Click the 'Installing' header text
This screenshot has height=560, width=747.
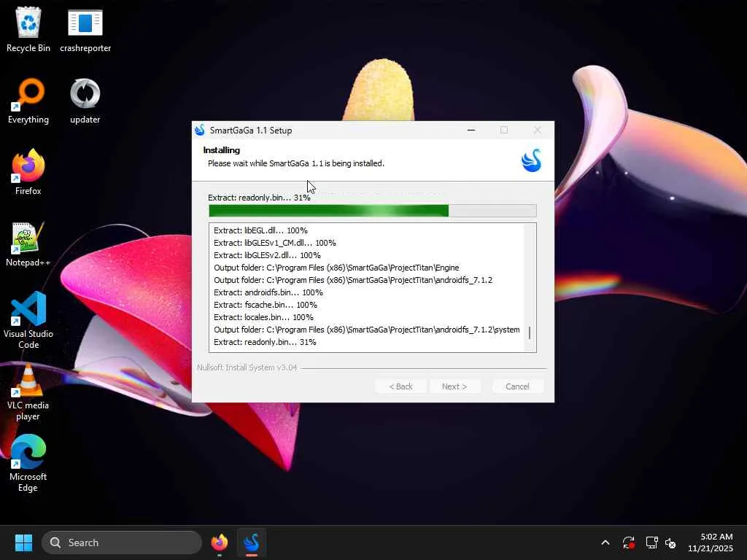point(222,150)
